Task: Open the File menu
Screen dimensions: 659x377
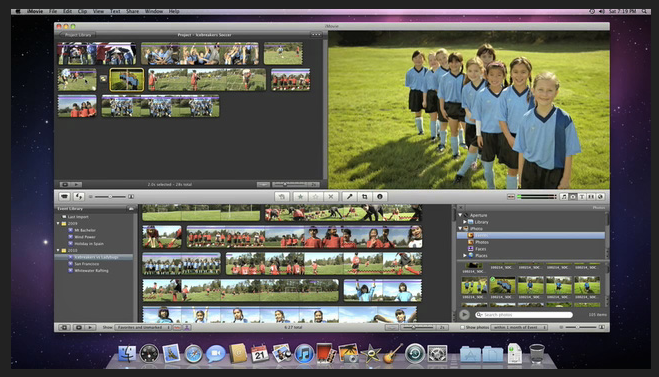Action: tap(53, 11)
